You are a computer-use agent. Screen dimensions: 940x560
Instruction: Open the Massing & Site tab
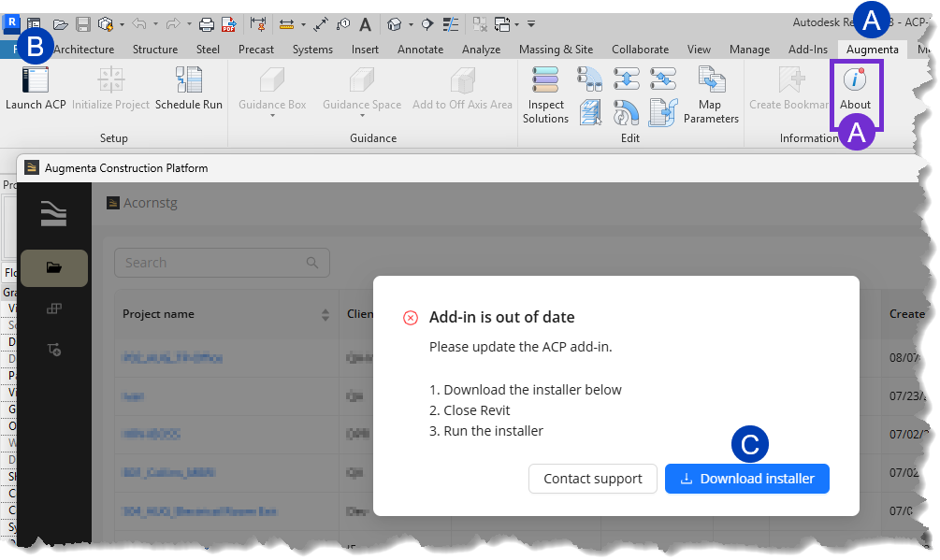pos(556,50)
